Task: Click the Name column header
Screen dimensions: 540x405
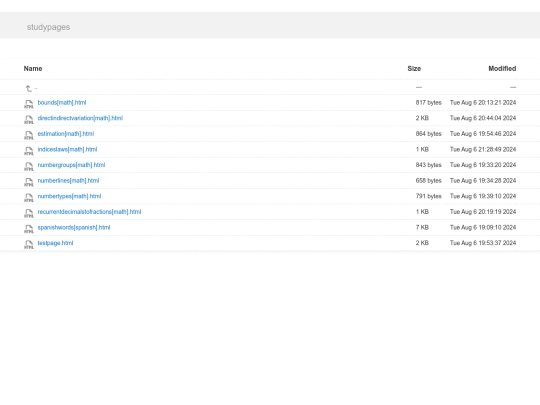Action: tap(33, 69)
